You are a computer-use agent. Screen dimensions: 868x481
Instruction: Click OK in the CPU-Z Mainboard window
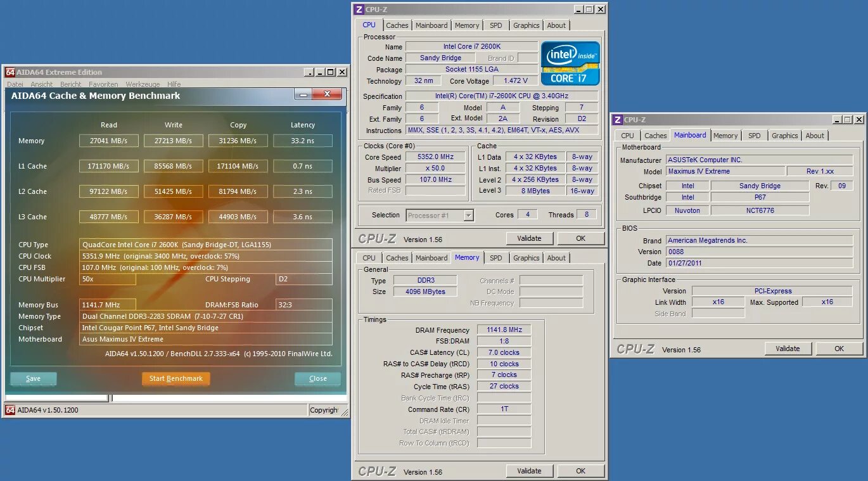[839, 349]
